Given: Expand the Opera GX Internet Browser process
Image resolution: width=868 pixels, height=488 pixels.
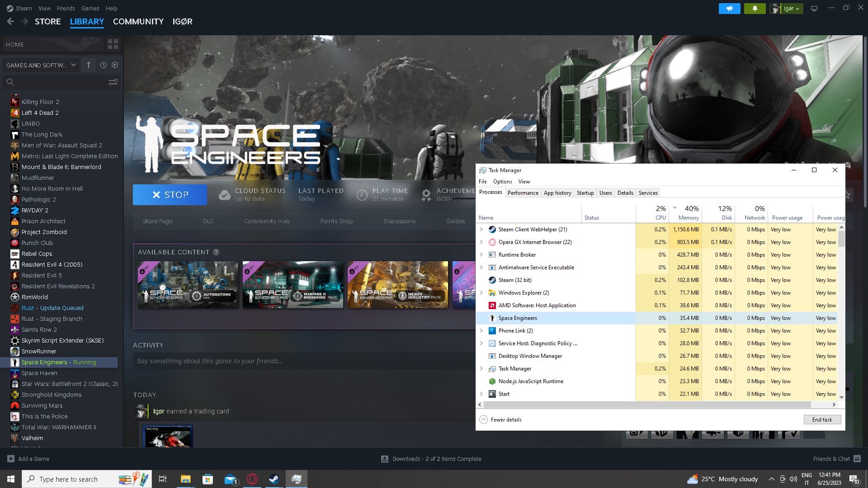Looking at the screenshot, I should point(481,242).
